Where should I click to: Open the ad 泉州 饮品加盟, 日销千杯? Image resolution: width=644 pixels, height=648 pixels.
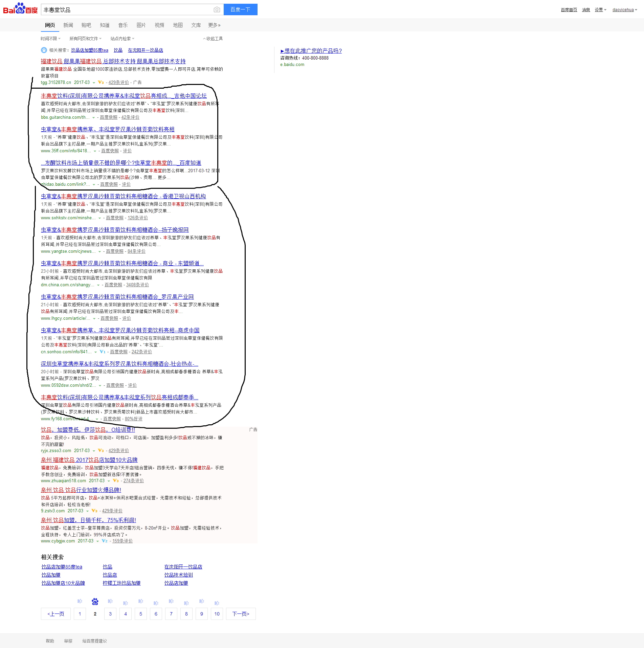click(x=88, y=520)
